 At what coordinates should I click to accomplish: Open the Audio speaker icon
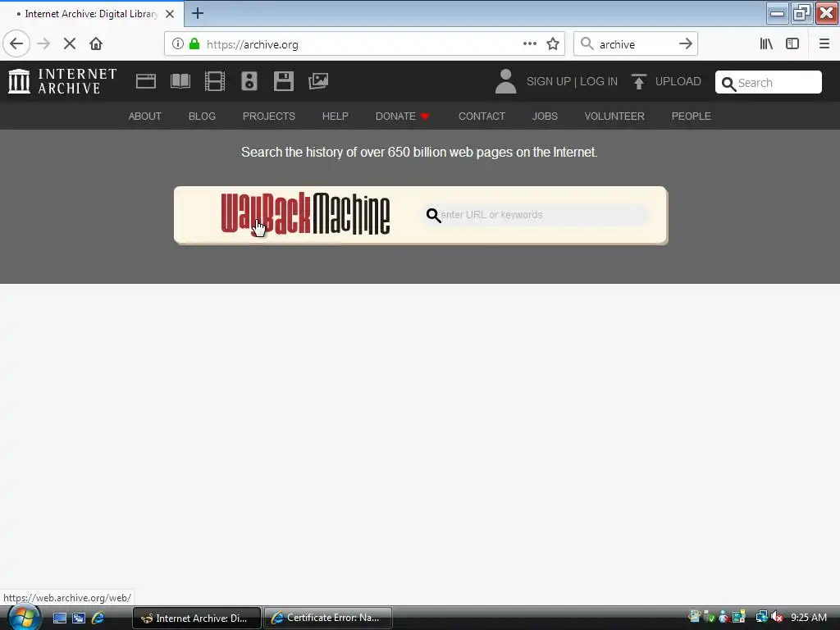coord(249,81)
